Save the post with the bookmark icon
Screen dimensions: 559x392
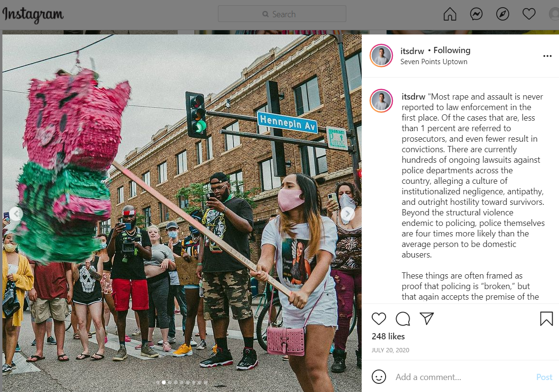point(546,319)
